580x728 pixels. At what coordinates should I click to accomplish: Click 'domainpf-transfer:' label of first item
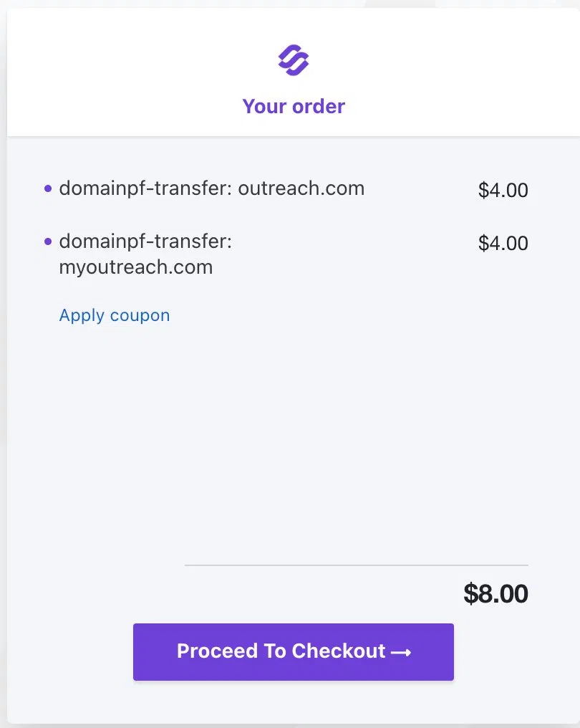pos(145,188)
